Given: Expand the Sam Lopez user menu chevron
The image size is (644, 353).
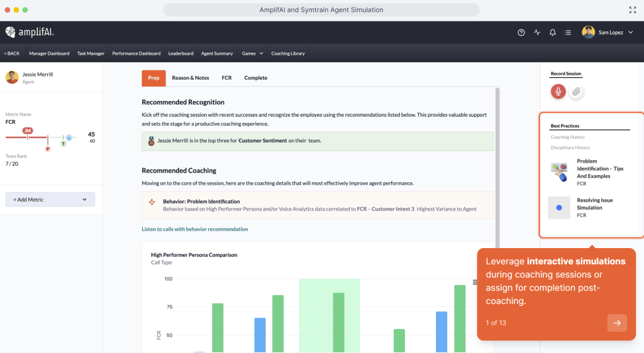Looking at the screenshot, I should coord(630,33).
